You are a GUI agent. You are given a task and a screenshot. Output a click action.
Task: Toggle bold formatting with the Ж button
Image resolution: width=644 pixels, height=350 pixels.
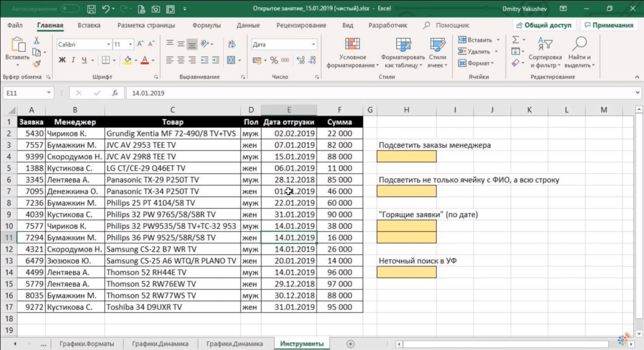62,60
